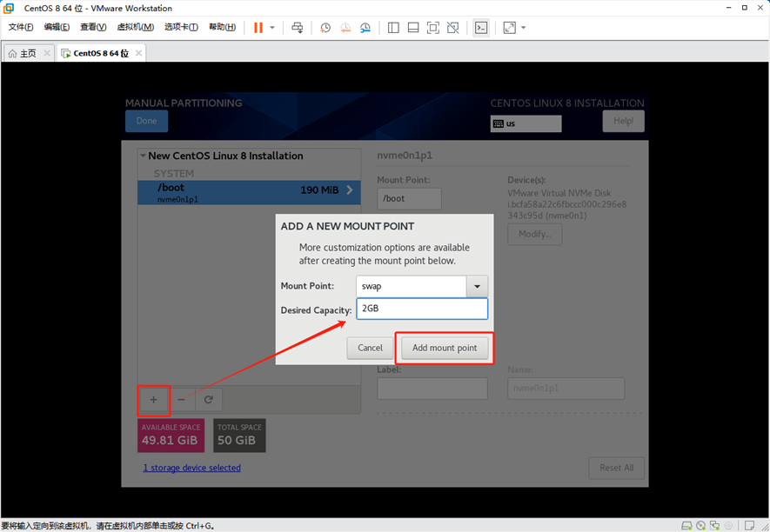
Task: Click Modify... devices button
Action: 535,234
